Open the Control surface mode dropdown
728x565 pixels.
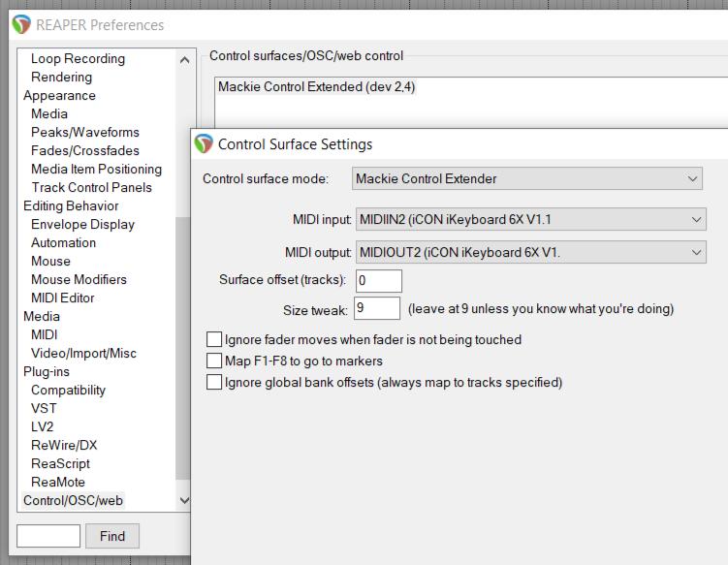tap(526, 179)
